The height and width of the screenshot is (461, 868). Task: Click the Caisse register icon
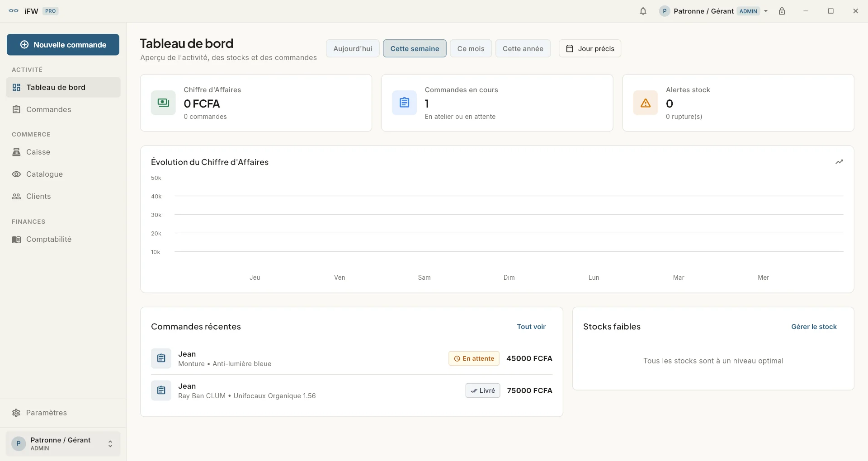pyautogui.click(x=16, y=152)
